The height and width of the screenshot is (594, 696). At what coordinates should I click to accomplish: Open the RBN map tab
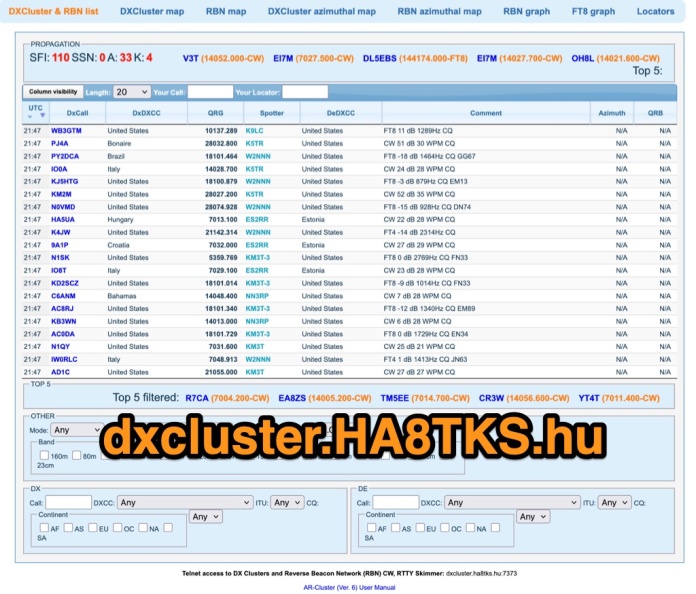(225, 12)
